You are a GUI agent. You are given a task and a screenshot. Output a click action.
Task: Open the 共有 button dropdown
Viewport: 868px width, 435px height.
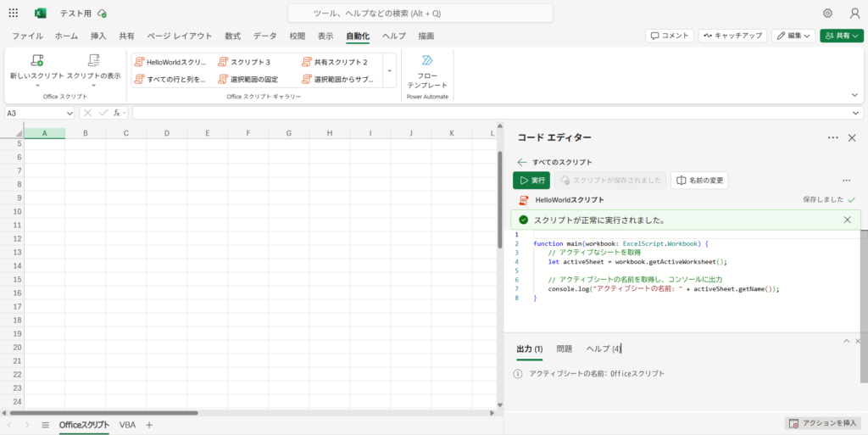[842, 36]
